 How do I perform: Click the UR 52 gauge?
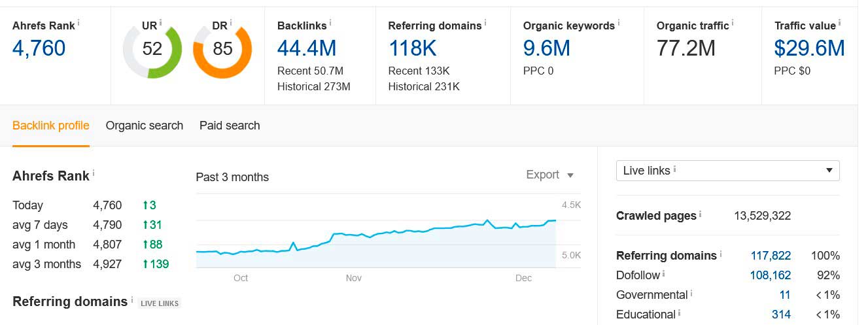click(152, 49)
